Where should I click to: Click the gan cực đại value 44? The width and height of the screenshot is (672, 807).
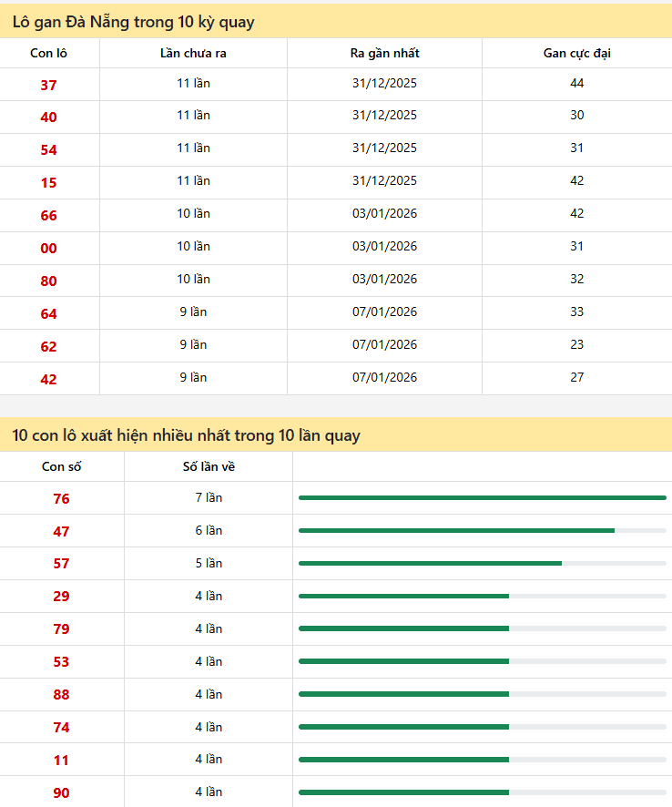click(x=576, y=84)
